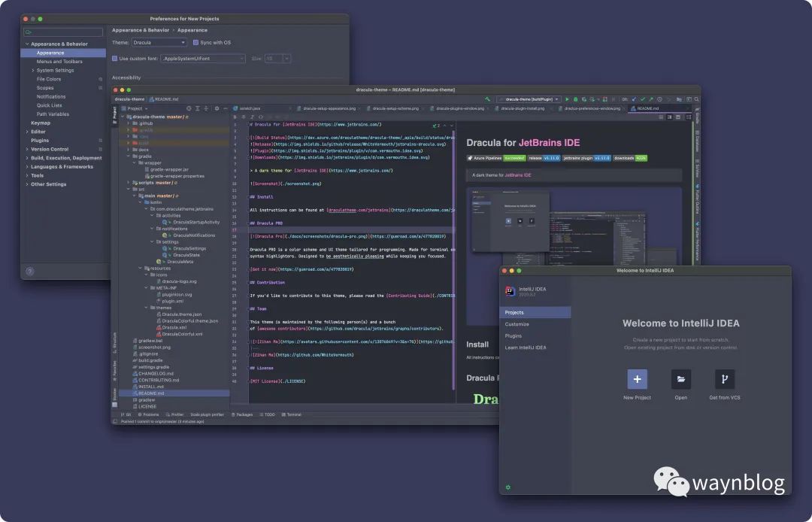This screenshot has width=812, height=522.
Task: Open the Project view selector dropdown
Action: click(x=135, y=109)
